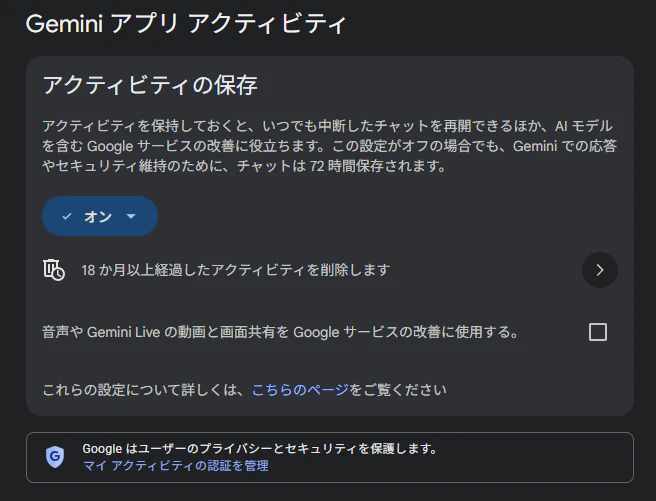The width and height of the screenshot is (656, 501).
Task: Check the Gemini Live audio improvement checkbox
Action: 598,332
